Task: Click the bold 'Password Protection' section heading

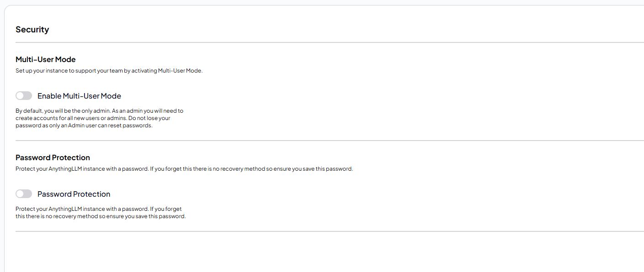Action: 53,157
